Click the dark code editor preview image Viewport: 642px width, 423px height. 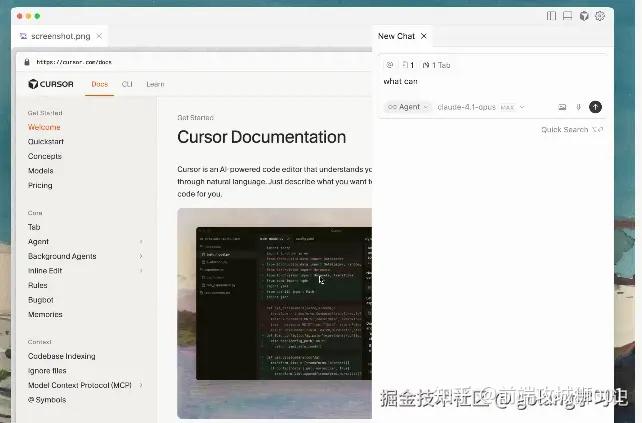284,303
